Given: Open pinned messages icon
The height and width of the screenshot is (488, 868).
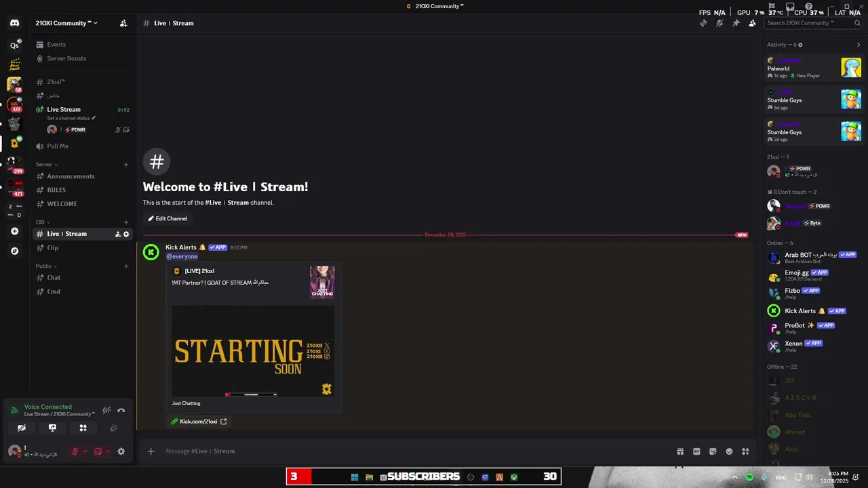Looking at the screenshot, I should pos(736,23).
